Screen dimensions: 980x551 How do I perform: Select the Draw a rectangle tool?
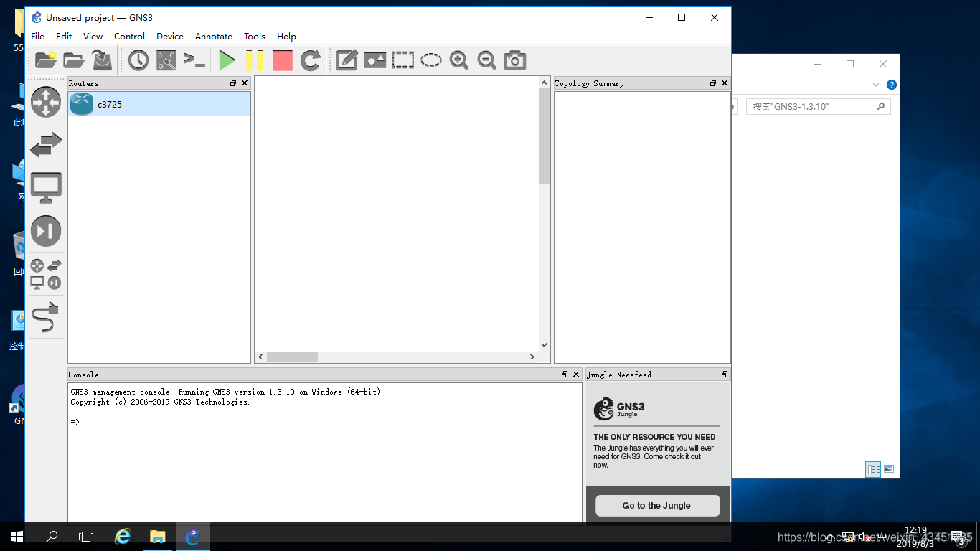(403, 60)
